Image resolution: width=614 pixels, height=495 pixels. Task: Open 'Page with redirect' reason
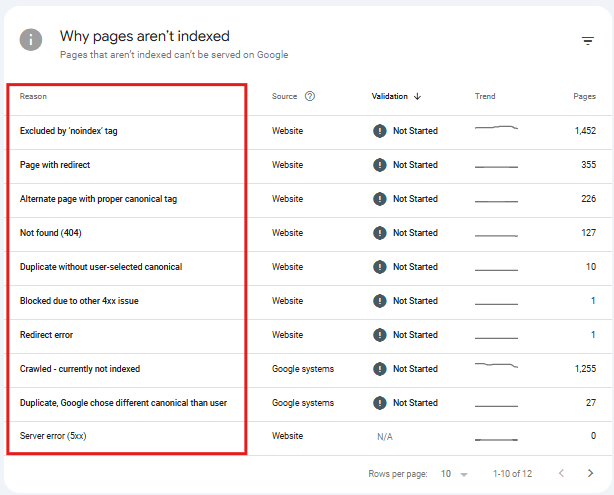[x=55, y=165]
